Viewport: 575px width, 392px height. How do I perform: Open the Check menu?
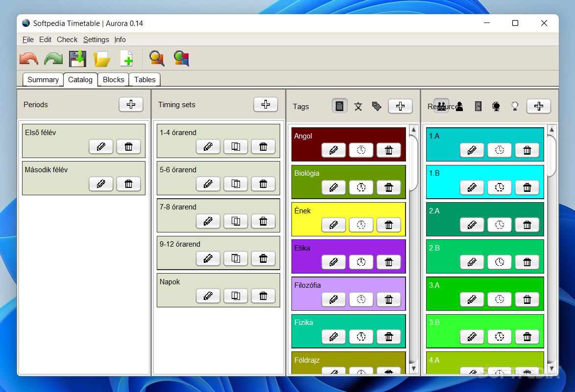pyautogui.click(x=67, y=40)
